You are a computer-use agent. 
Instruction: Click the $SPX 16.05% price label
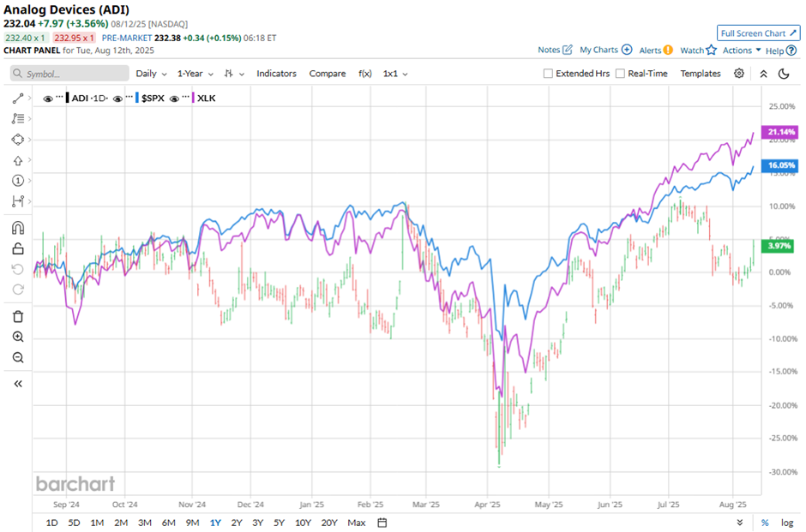point(779,165)
